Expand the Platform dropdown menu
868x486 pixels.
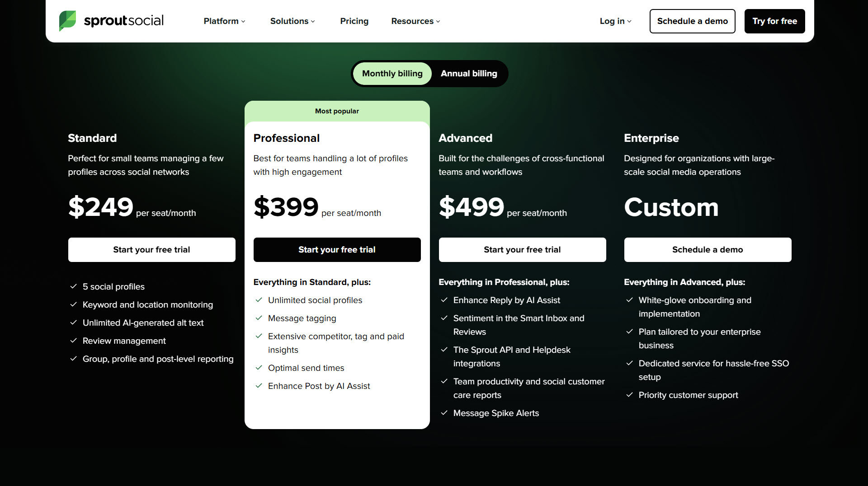[224, 21]
